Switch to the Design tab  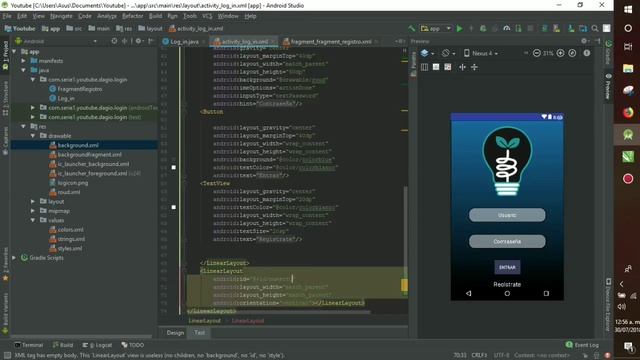(x=176, y=333)
